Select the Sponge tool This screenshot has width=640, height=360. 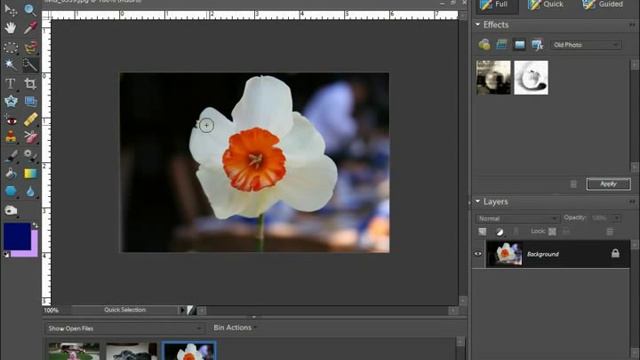point(11,210)
